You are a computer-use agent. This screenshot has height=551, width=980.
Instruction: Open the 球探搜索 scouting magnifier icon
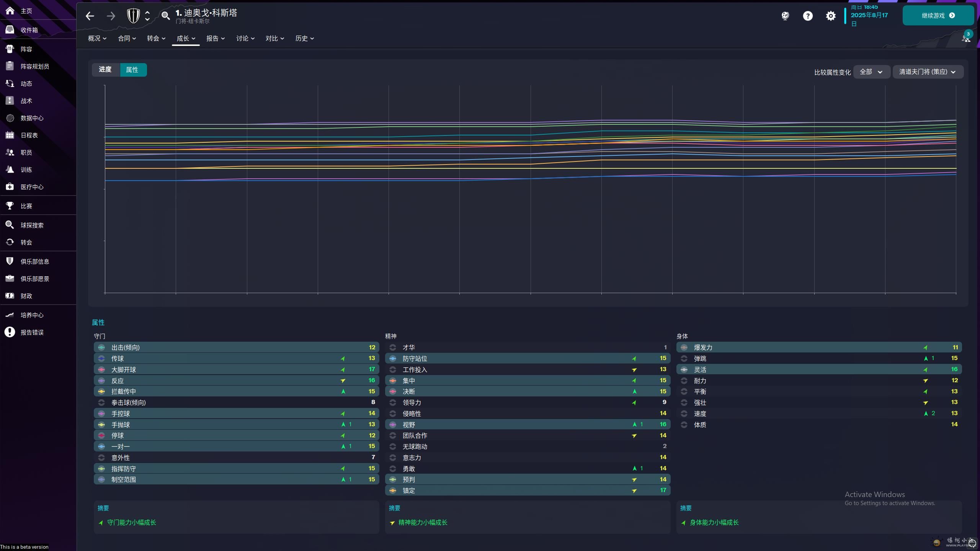click(x=10, y=225)
